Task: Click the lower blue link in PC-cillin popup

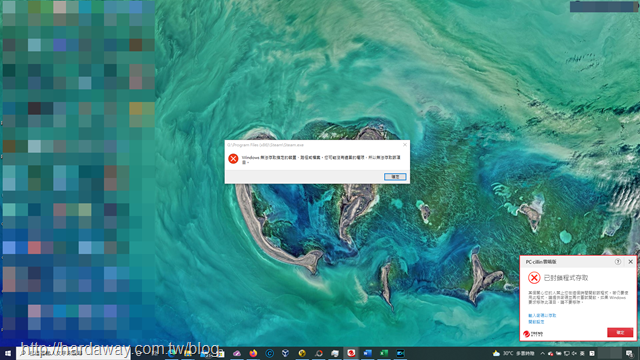Action: point(536,322)
